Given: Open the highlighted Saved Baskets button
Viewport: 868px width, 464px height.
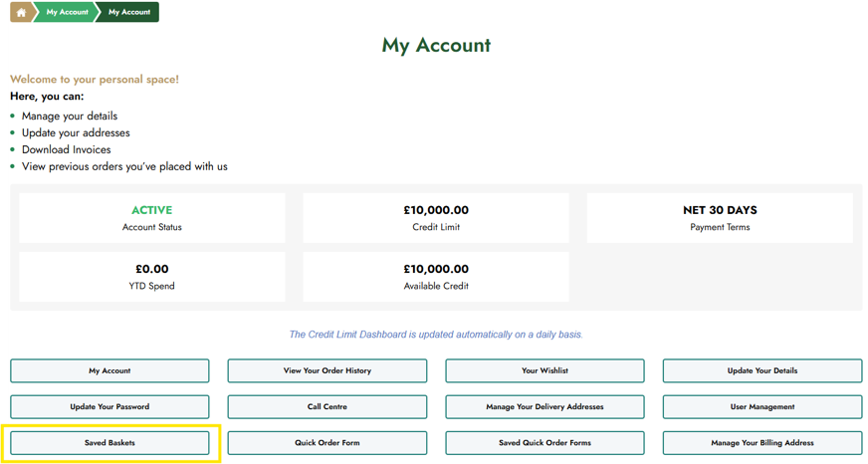Looking at the screenshot, I should pyautogui.click(x=109, y=443).
